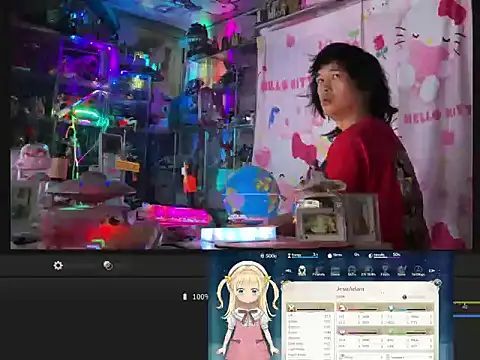This screenshot has height=360, width=480.
Task: Click the webcam video feed
Action: (x=241, y=125)
